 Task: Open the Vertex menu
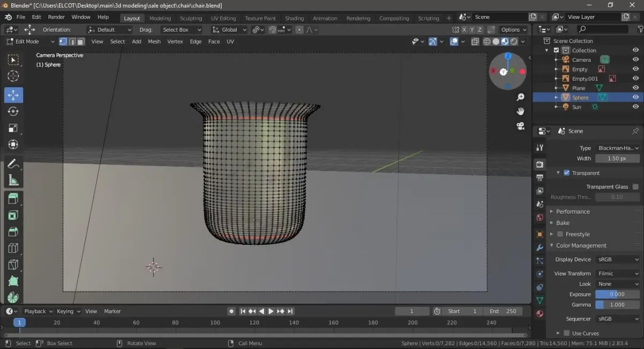[175, 41]
